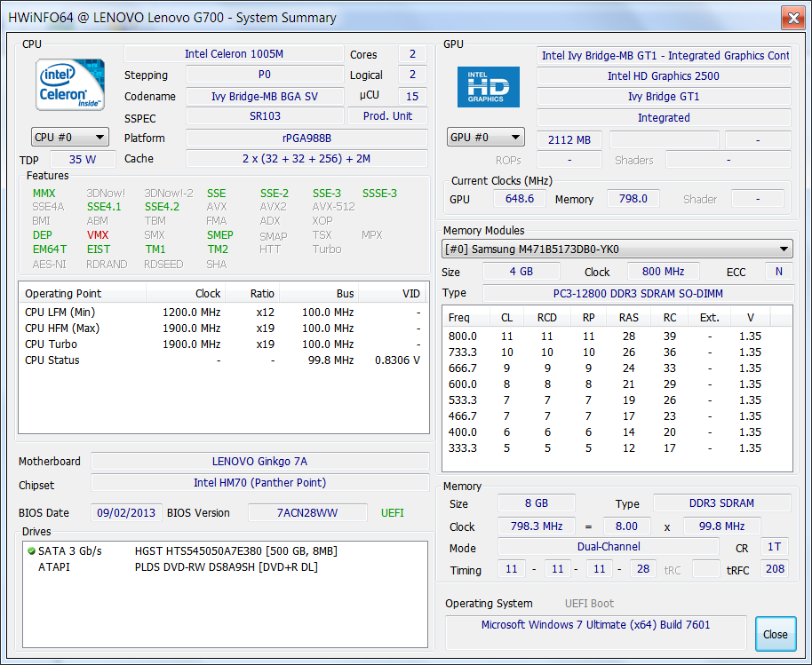The width and height of the screenshot is (812, 665).
Task: Click the VID column header
Action: coord(393,293)
